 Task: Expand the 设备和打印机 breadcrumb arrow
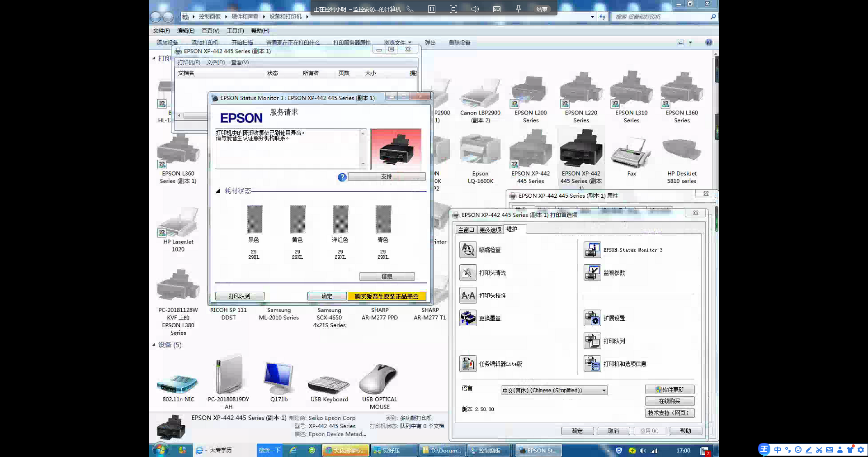click(307, 17)
